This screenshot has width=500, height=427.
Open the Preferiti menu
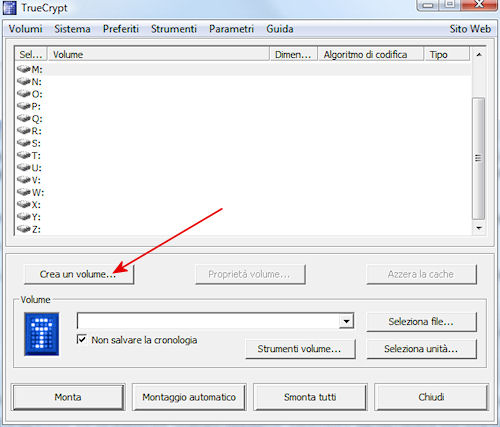pyautogui.click(x=121, y=29)
